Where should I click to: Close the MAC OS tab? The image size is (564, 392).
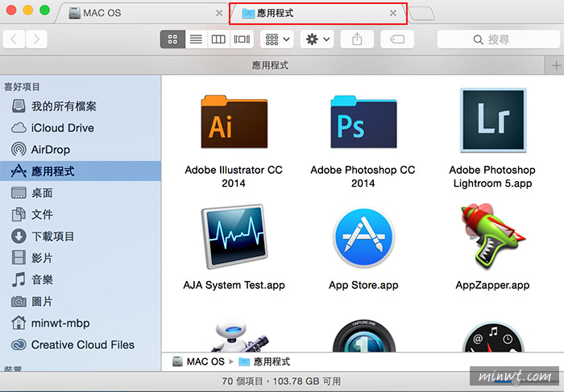[219, 14]
